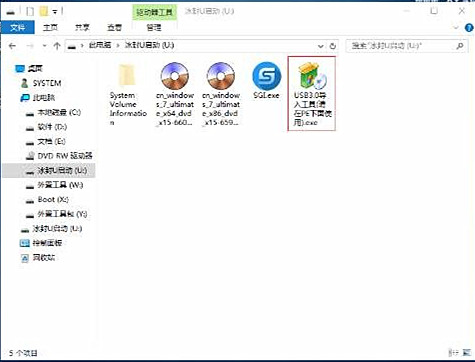Open 控制面板 (Control Panel) in navigation pane
The width and height of the screenshot is (475, 362).
(41, 243)
